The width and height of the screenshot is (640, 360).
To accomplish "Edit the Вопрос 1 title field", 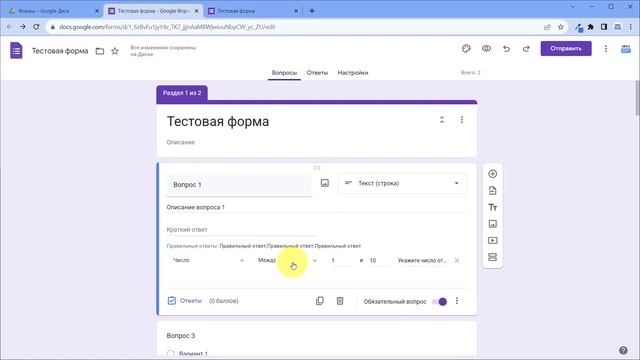I will pyautogui.click(x=239, y=185).
